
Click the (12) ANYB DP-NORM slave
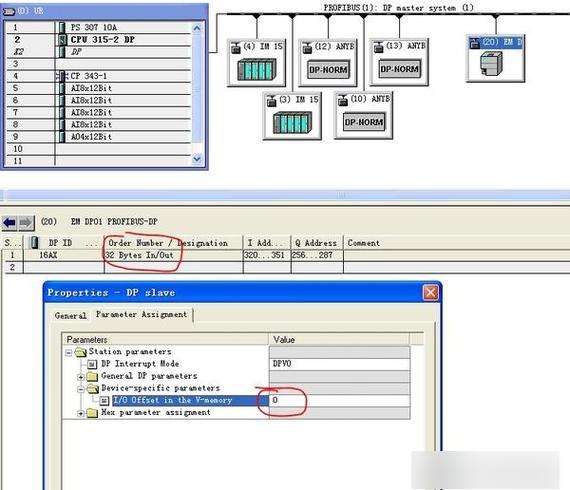pos(328,63)
